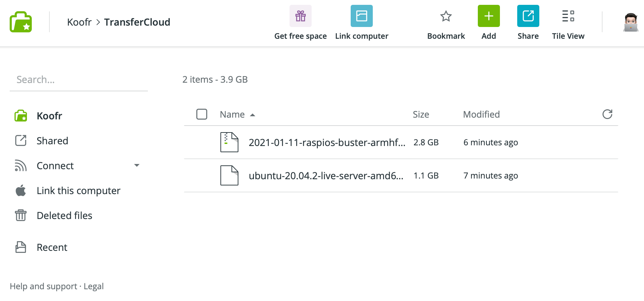Screen dimensions: 644x301
Task: Sort by Name column arrow
Action: (253, 115)
